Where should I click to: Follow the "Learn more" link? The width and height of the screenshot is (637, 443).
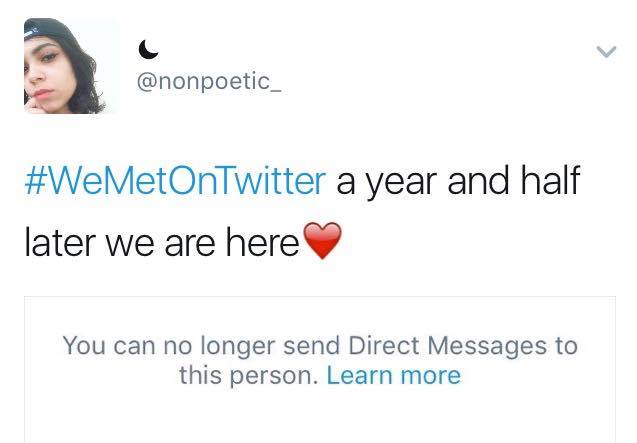coord(393,376)
